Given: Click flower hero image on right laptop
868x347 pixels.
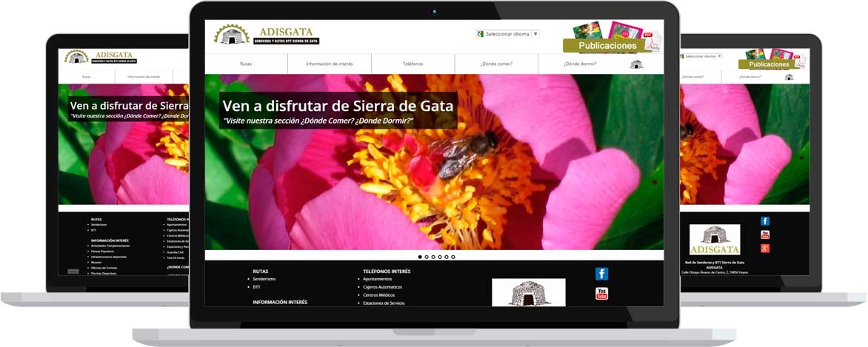Looking at the screenshot, I should [x=745, y=144].
